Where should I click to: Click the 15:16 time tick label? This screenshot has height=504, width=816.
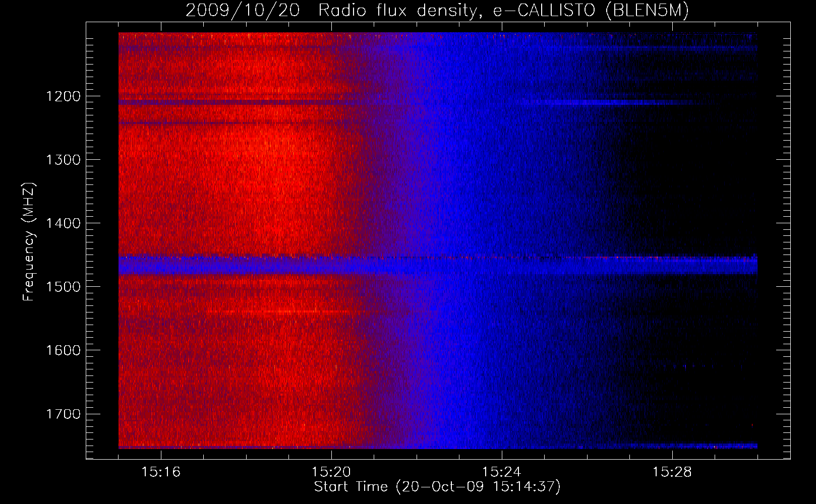(161, 472)
